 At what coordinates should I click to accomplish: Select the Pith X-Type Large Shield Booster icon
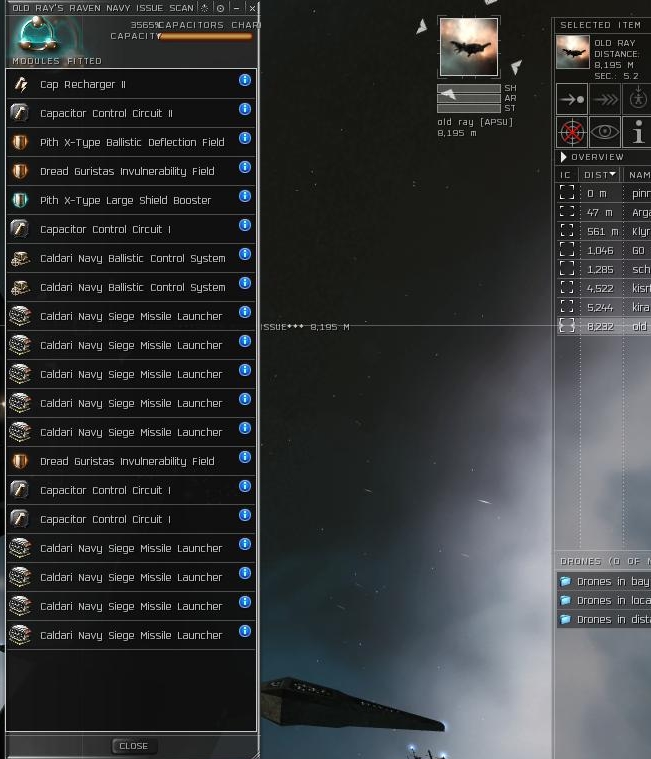[20, 200]
